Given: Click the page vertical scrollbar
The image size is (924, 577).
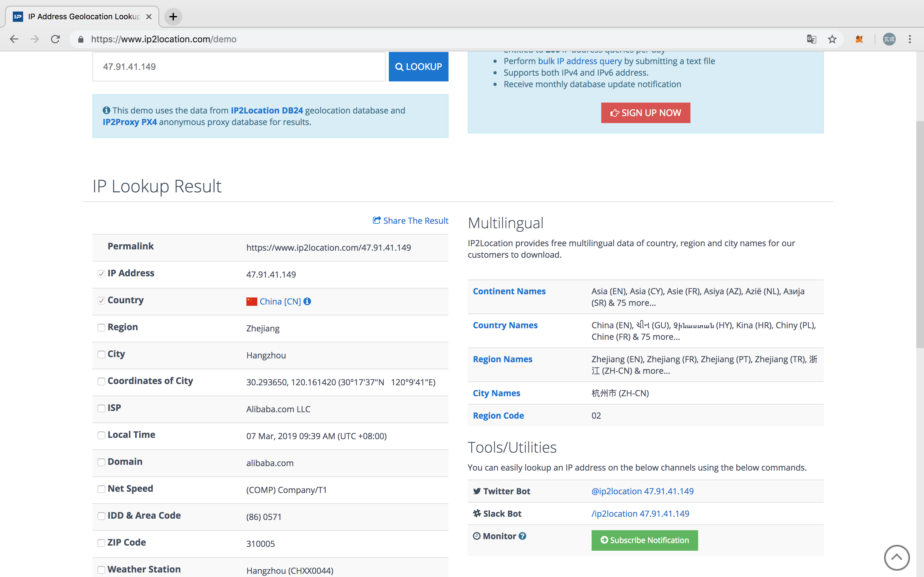Looking at the screenshot, I should pos(920,234).
